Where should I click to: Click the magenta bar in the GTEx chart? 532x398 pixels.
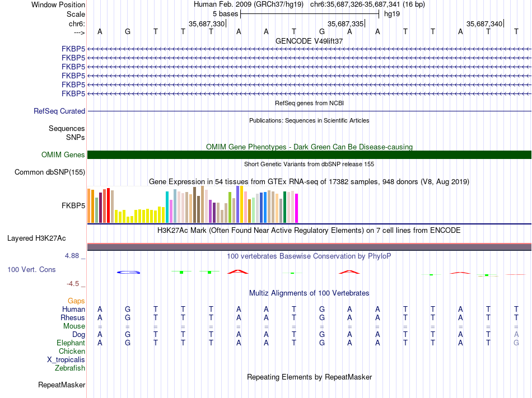pos(297,208)
